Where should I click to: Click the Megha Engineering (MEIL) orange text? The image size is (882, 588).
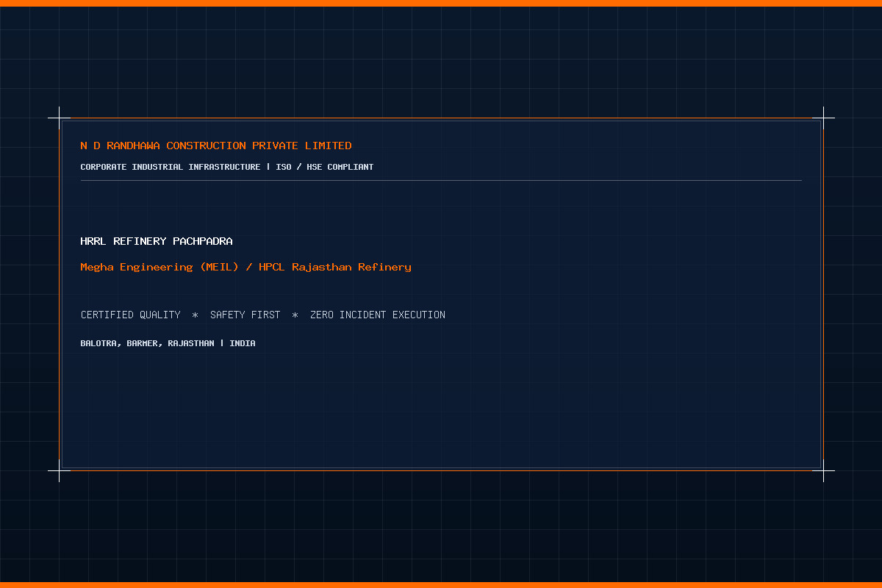tap(246, 267)
